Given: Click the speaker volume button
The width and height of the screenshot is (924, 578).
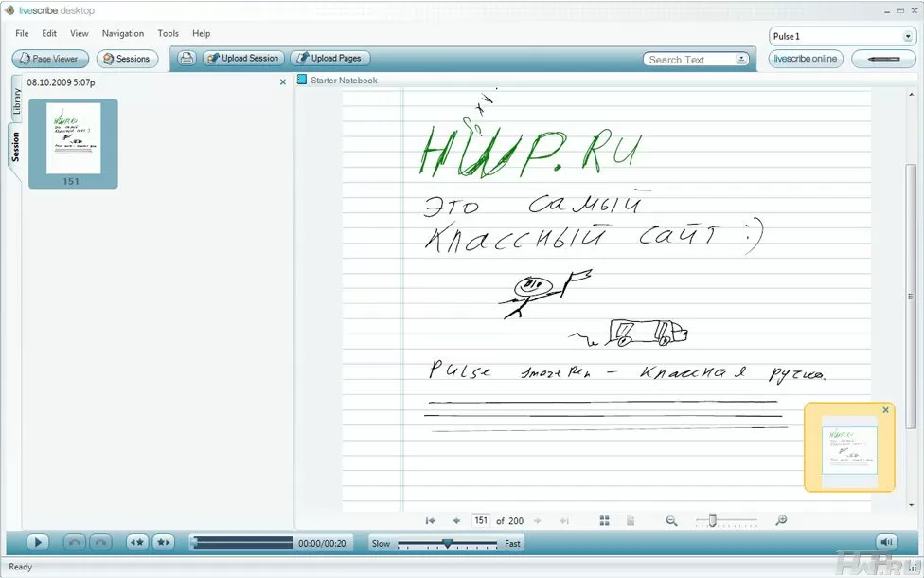Looking at the screenshot, I should click(886, 542).
